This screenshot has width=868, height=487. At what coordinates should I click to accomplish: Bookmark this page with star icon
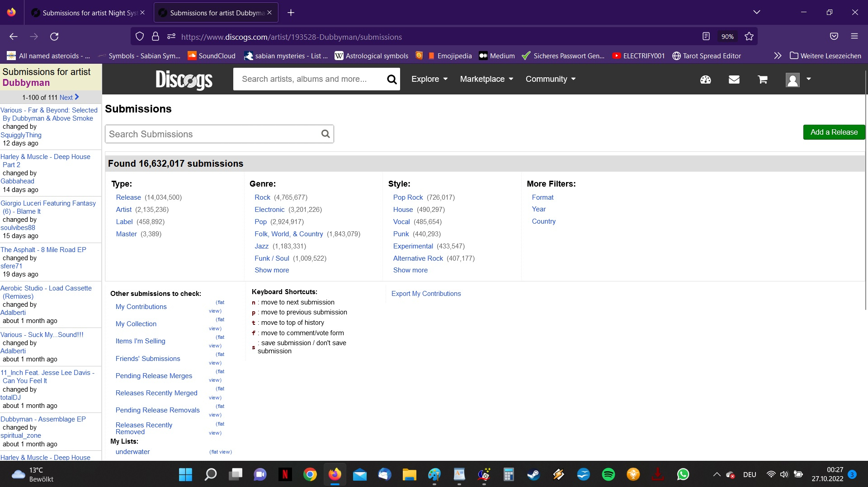[749, 37]
